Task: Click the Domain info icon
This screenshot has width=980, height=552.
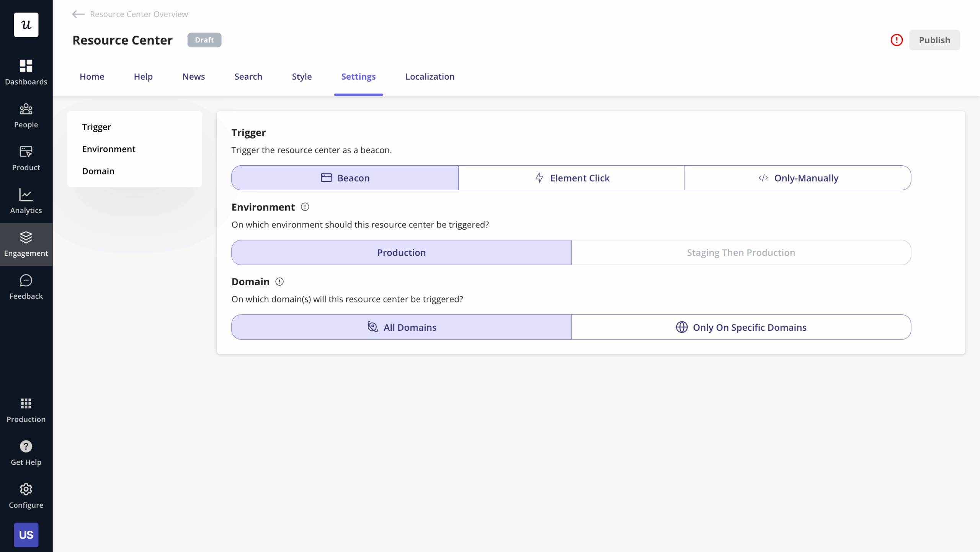Action: coord(279,282)
